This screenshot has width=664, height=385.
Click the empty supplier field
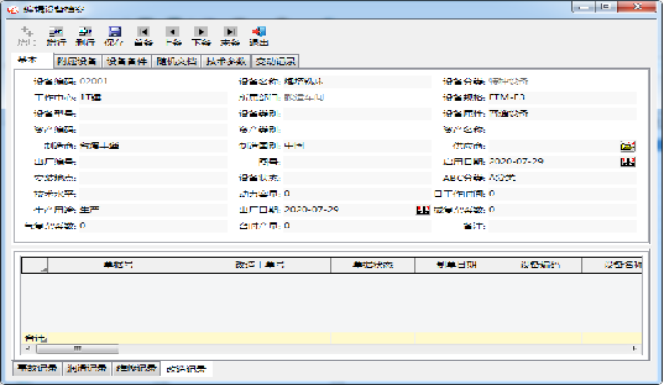point(553,146)
